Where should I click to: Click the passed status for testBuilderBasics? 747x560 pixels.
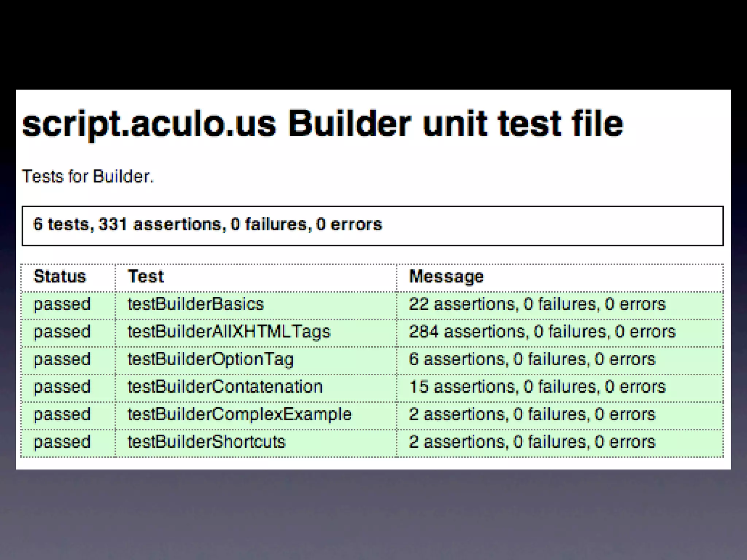coord(62,304)
